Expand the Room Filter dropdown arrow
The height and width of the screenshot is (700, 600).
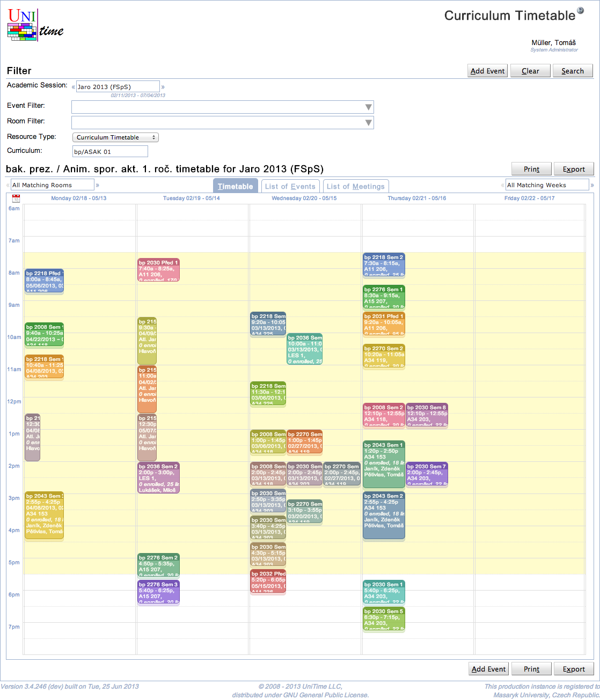click(x=368, y=123)
